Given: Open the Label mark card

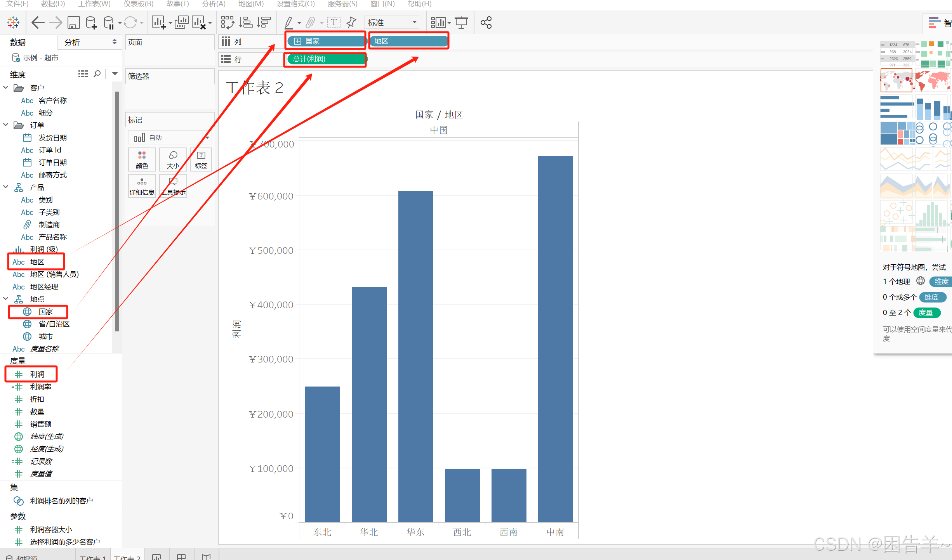Looking at the screenshot, I should [x=201, y=160].
